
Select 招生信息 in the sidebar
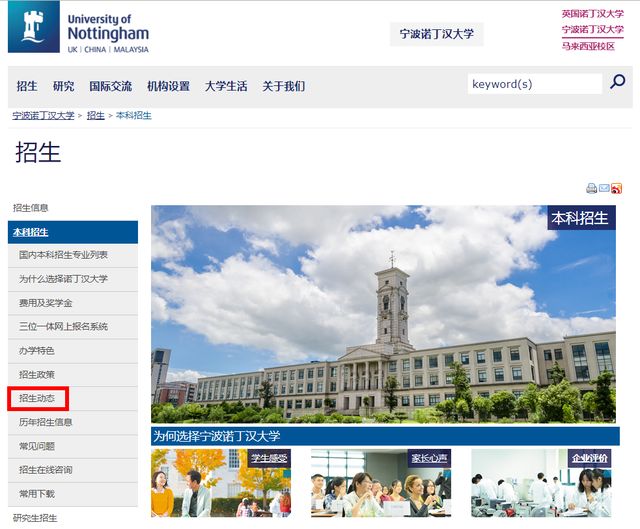click(x=31, y=208)
